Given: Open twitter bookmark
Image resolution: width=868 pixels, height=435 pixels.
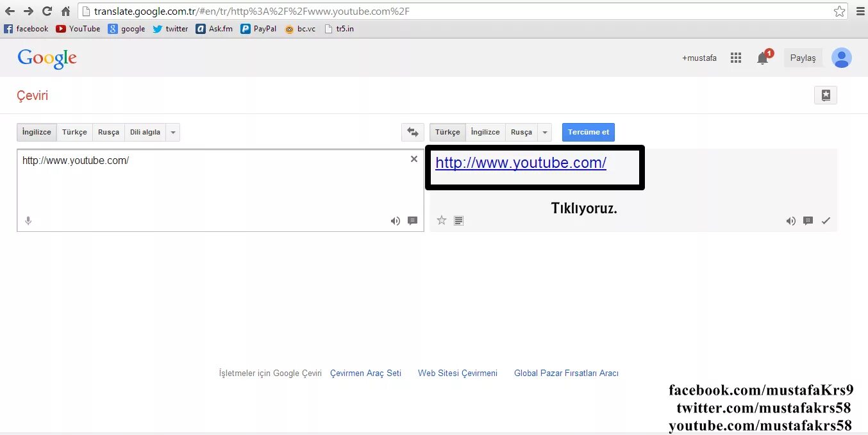Looking at the screenshot, I should 171,29.
